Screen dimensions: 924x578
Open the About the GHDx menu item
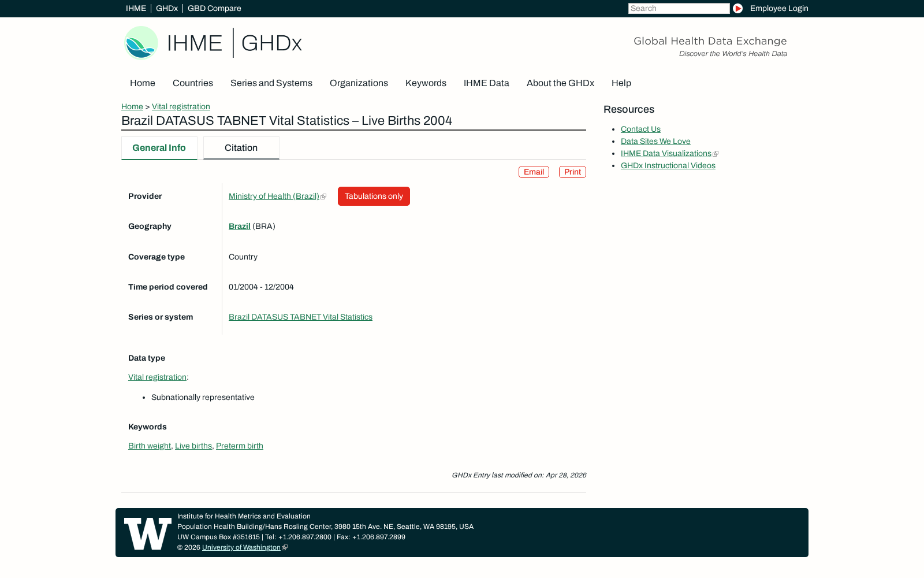560,83
